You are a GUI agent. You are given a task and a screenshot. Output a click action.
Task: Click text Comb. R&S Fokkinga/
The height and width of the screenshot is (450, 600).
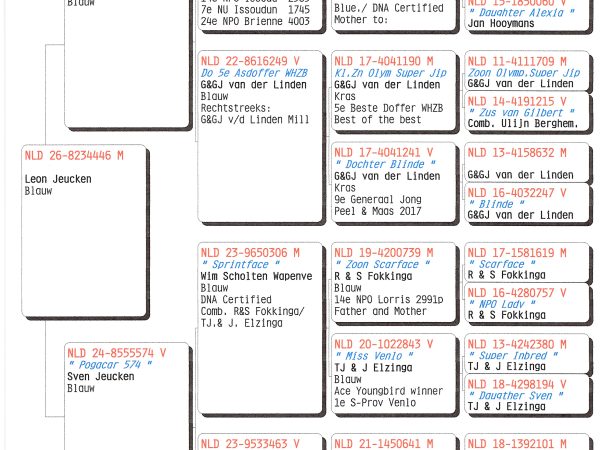[x=253, y=311]
